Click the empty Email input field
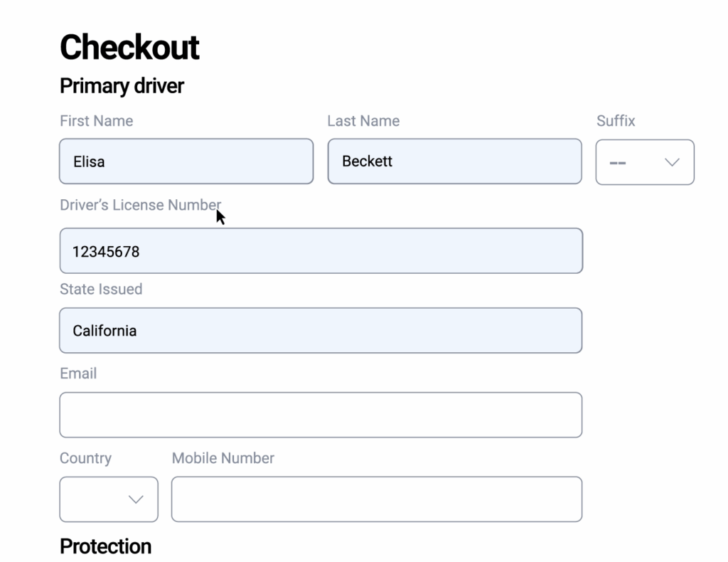 [x=321, y=415]
